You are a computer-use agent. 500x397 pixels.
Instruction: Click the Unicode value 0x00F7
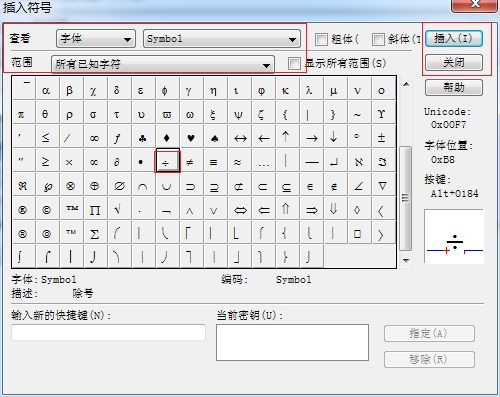coord(448,125)
